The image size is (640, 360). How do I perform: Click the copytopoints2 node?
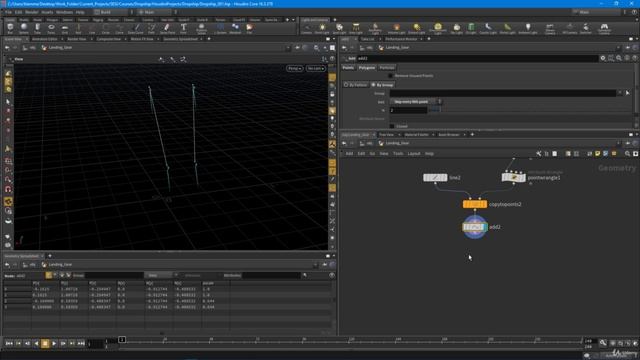(x=475, y=204)
